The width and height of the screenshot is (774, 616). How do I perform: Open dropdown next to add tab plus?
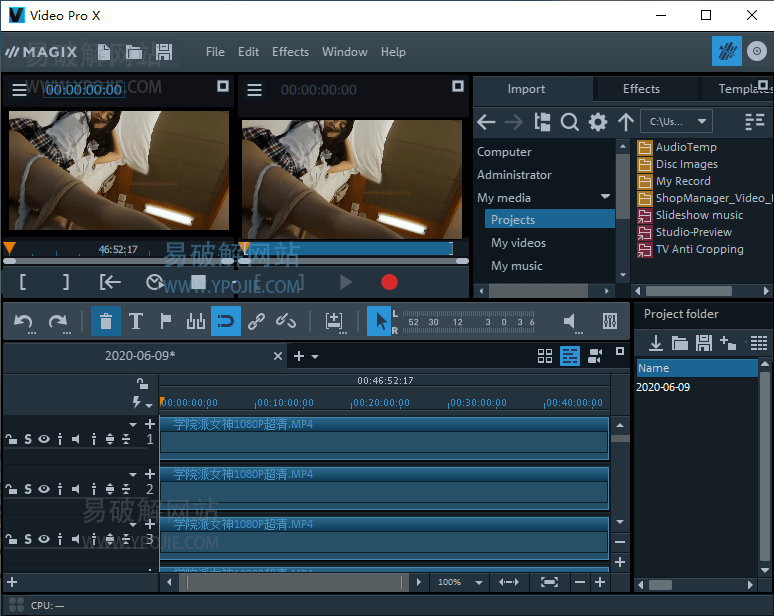315,356
